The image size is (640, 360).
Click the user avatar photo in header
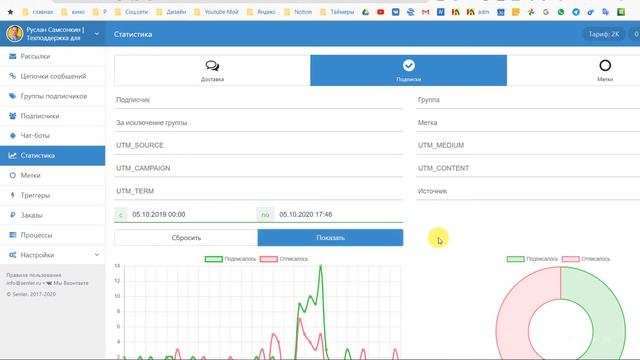[x=15, y=33]
